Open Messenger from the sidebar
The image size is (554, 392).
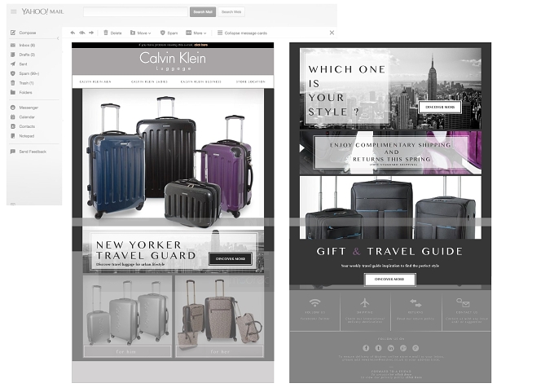pos(29,108)
